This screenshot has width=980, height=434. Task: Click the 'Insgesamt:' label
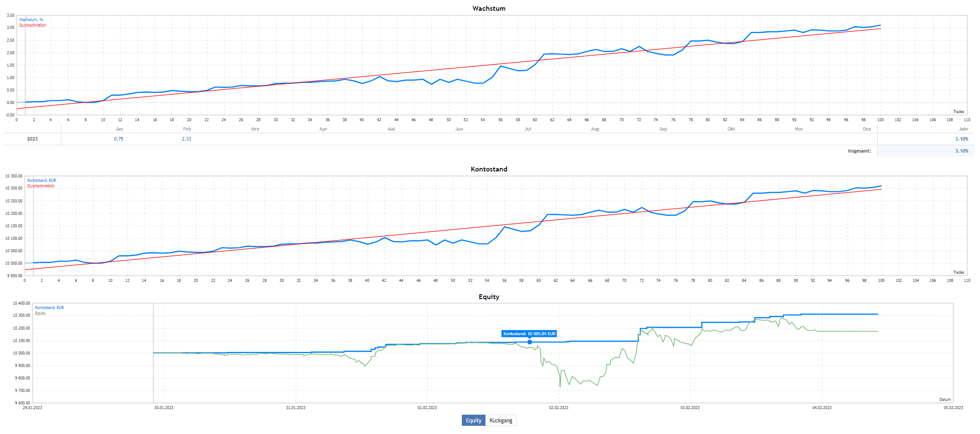tap(859, 151)
